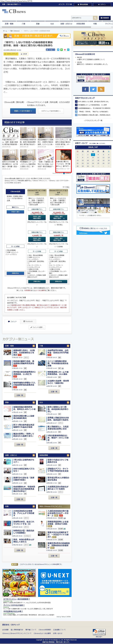
Task: Click ログインして全文を読む button
Action: pos(51,111)
